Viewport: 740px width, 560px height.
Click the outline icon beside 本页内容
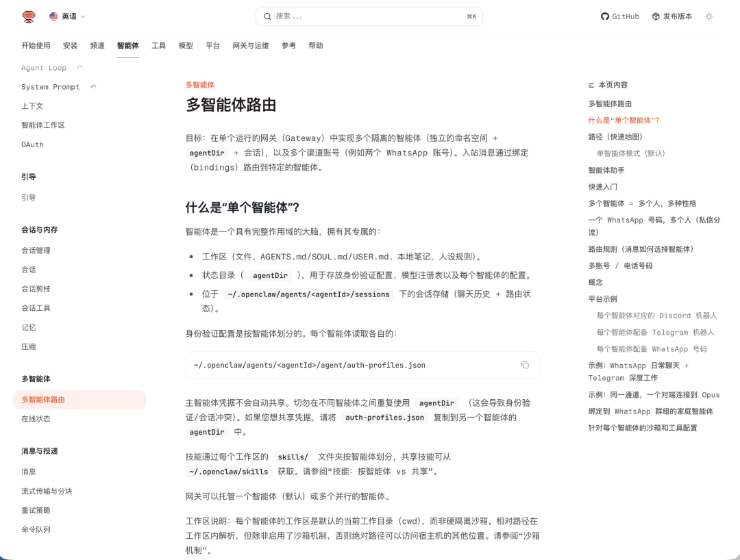[590, 84]
